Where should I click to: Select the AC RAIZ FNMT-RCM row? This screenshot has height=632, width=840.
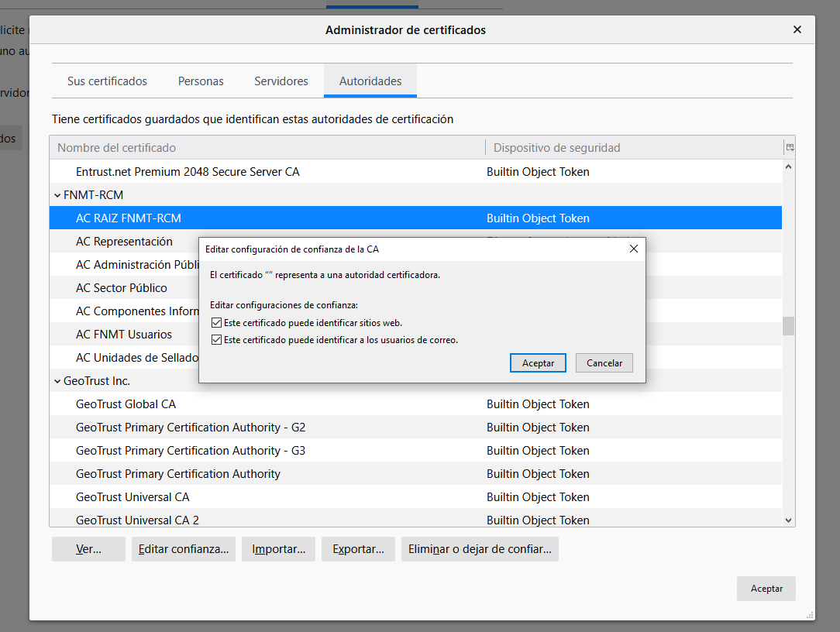pyautogui.click(x=415, y=218)
